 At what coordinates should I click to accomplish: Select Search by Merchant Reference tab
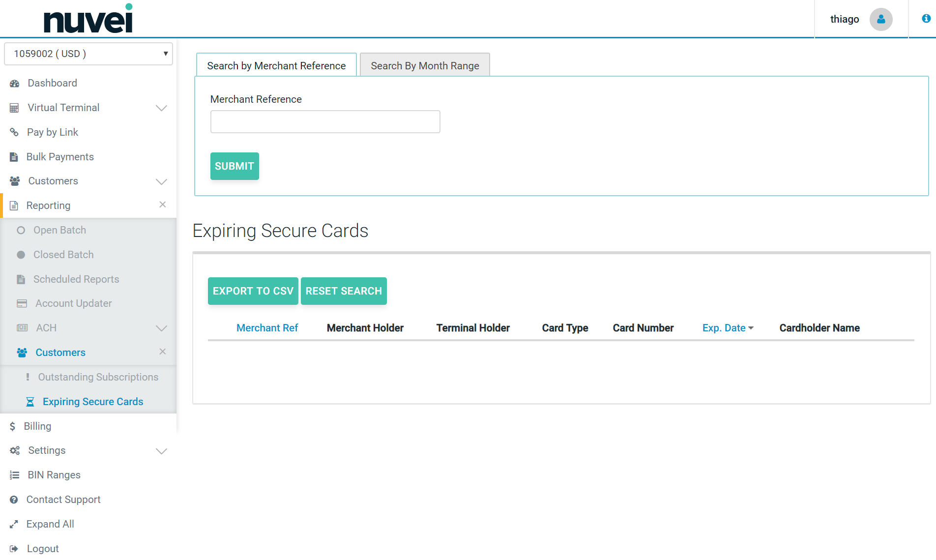coord(276,65)
